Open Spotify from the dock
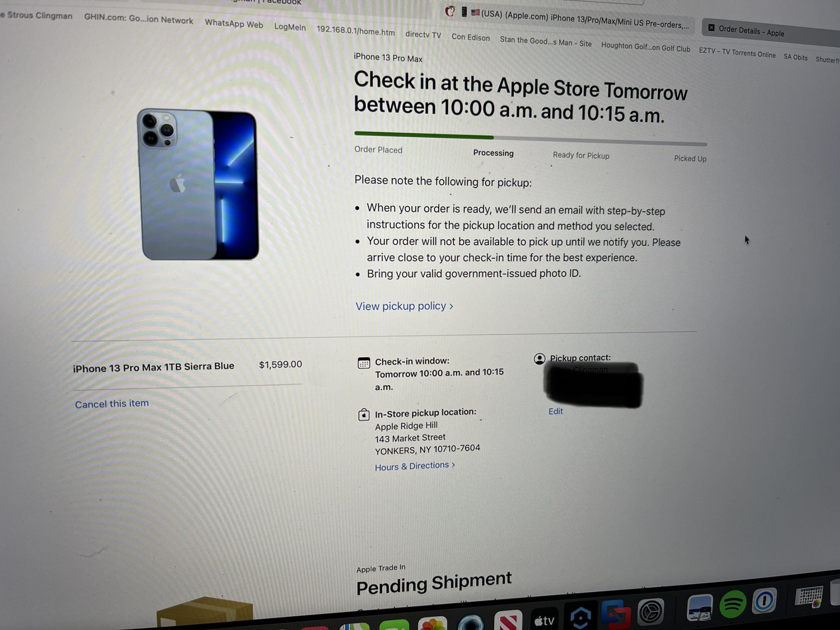This screenshot has height=630, width=840. (733, 604)
